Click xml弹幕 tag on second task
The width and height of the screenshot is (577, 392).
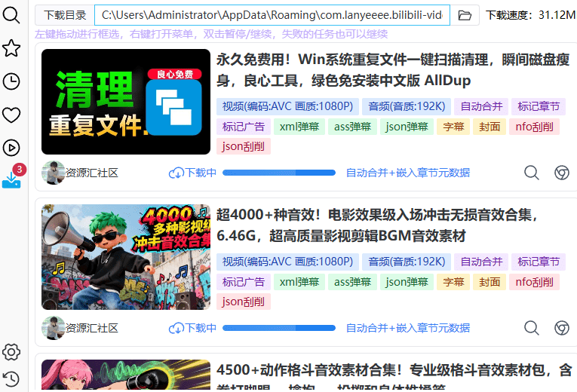pyautogui.click(x=299, y=282)
